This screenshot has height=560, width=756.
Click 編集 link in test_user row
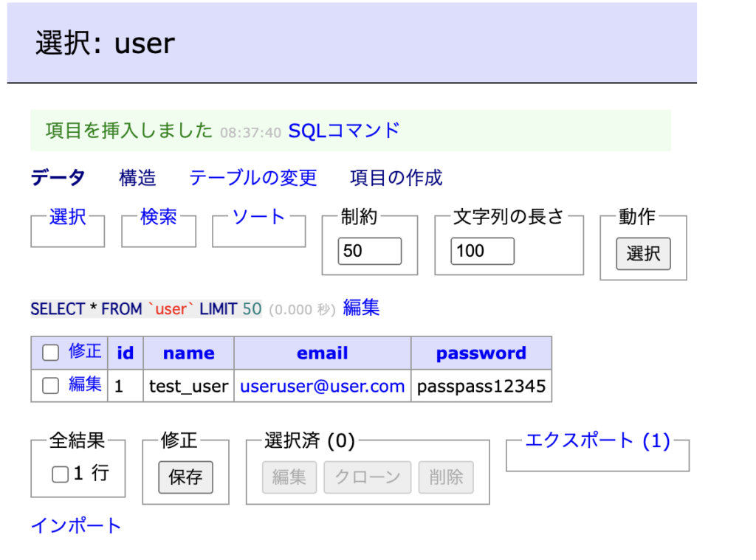click(x=85, y=384)
